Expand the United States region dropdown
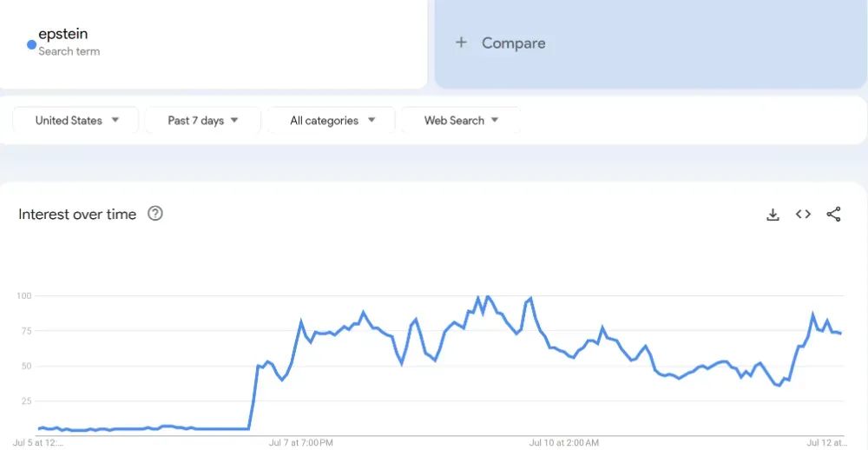This screenshot has height=450, width=868. point(76,121)
